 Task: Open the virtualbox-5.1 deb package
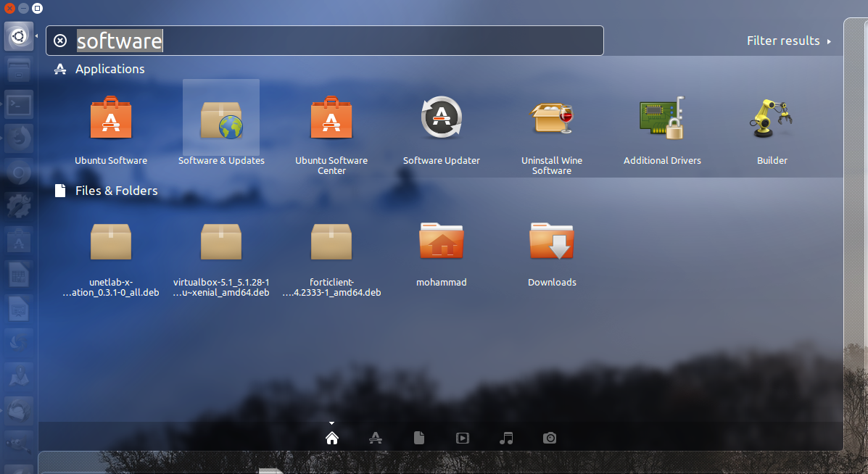point(221,241)
